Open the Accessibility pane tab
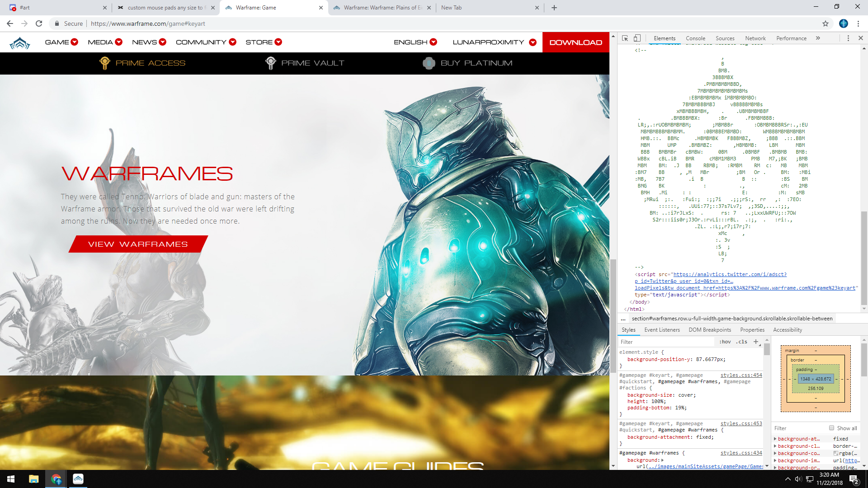868x488 pixels. coord(788,330)
